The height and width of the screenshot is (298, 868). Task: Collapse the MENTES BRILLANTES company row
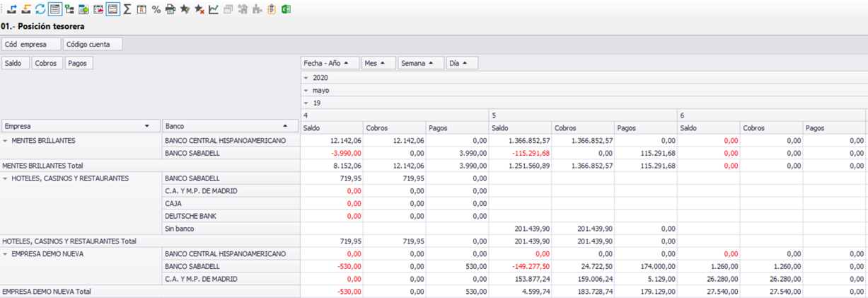(6, 141)
